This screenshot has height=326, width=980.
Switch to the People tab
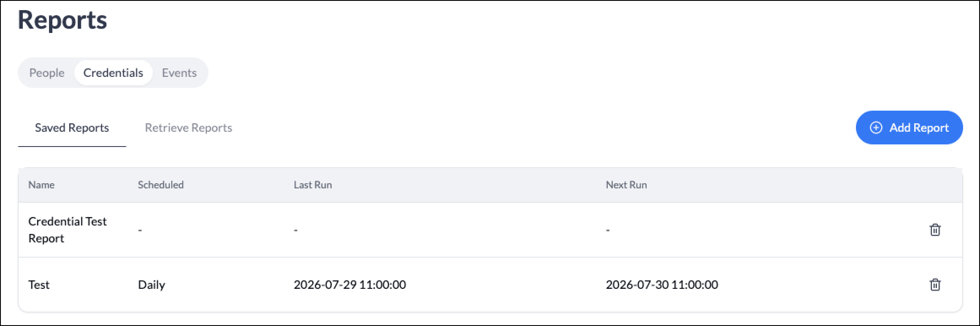(x=47, y=73)
